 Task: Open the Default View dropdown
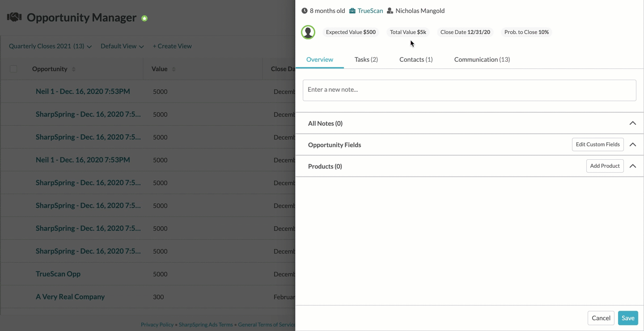(x=122, y=46)
